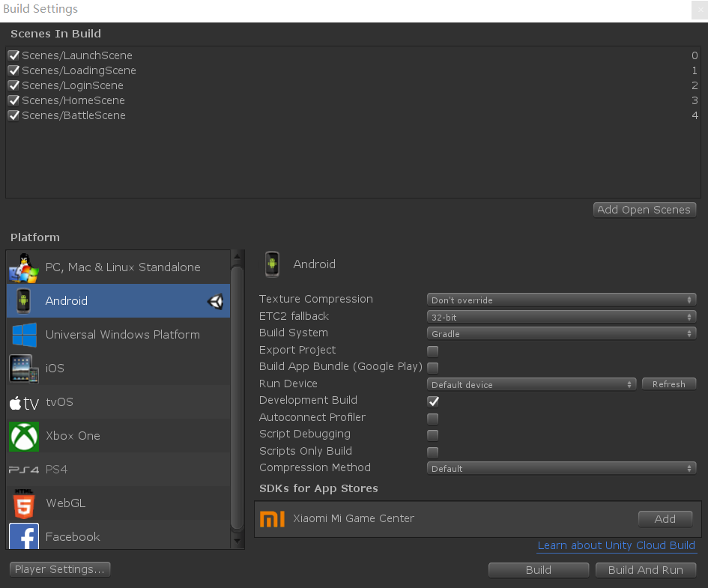Click the Build And Run button

coord(645,569)
